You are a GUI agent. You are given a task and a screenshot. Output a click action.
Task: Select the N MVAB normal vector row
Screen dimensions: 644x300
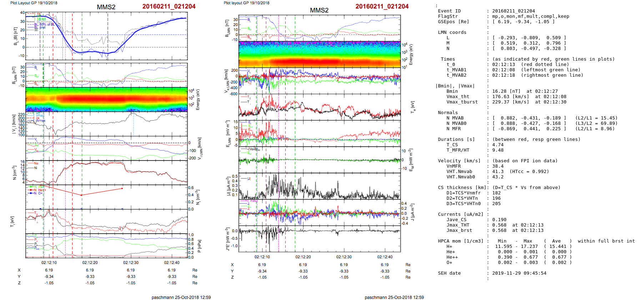coord(529,118)
